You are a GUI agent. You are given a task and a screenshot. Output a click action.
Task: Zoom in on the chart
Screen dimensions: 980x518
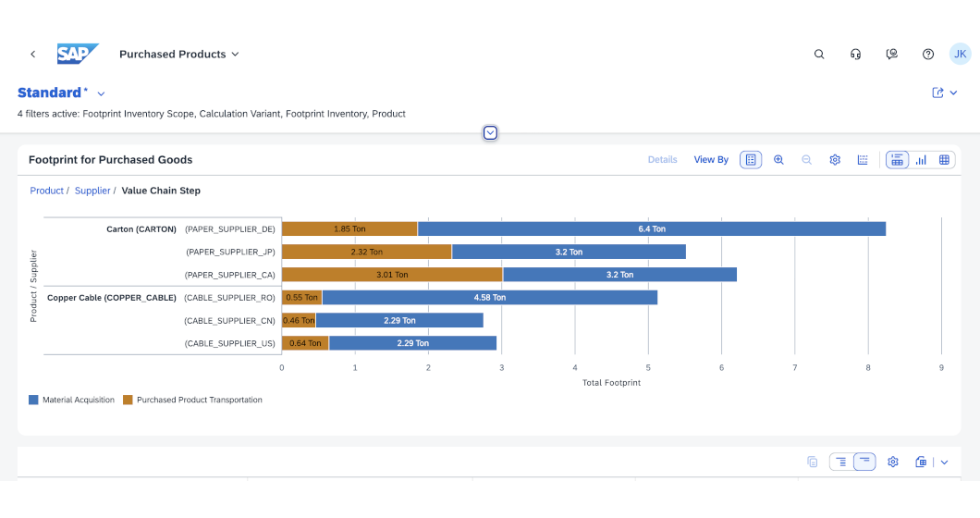(778, 160)
